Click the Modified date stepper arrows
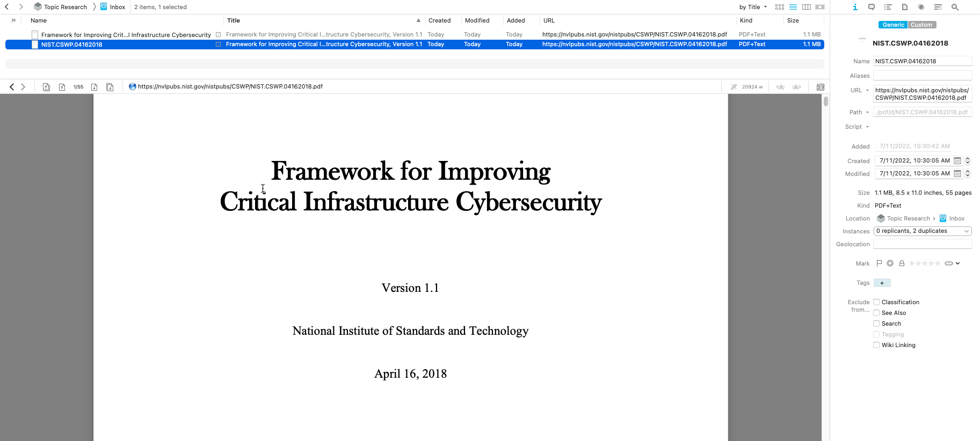 coord(968,173)
